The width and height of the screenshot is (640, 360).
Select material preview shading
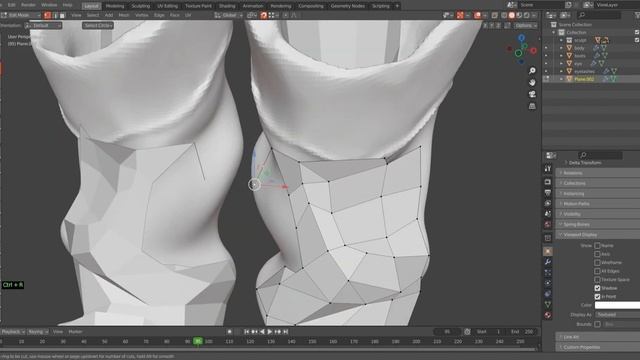click(519, 16)
